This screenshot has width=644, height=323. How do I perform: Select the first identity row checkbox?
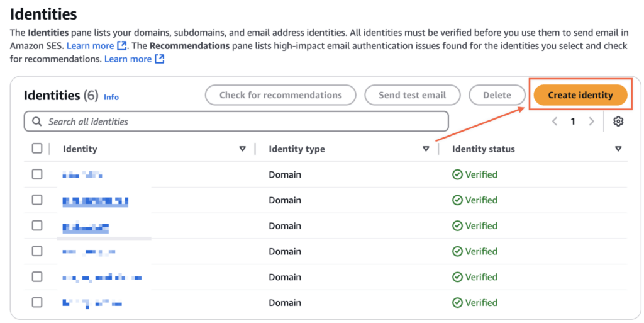pyautogui.click(x=37, y=174)
